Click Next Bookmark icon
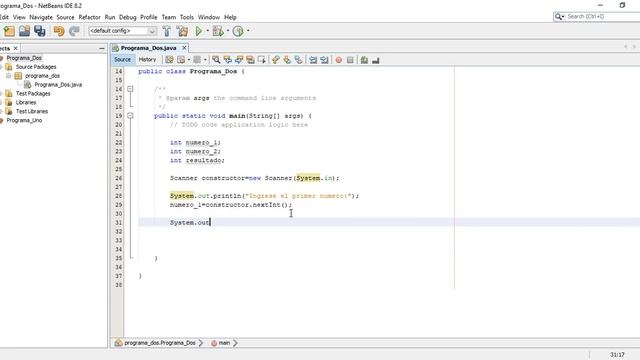This screenshot has height=360, width=640. click(x=287, y=60)
